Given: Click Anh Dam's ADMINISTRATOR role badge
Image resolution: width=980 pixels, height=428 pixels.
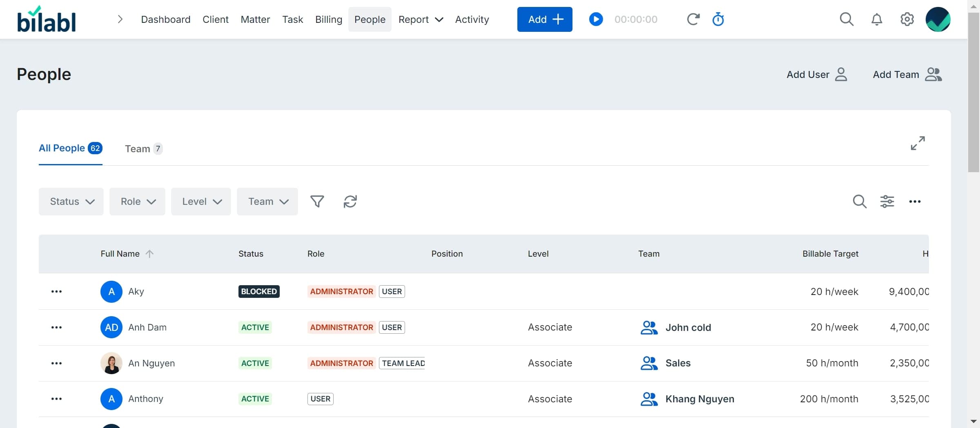Looking at the screenshot, I should click(341, 327).
